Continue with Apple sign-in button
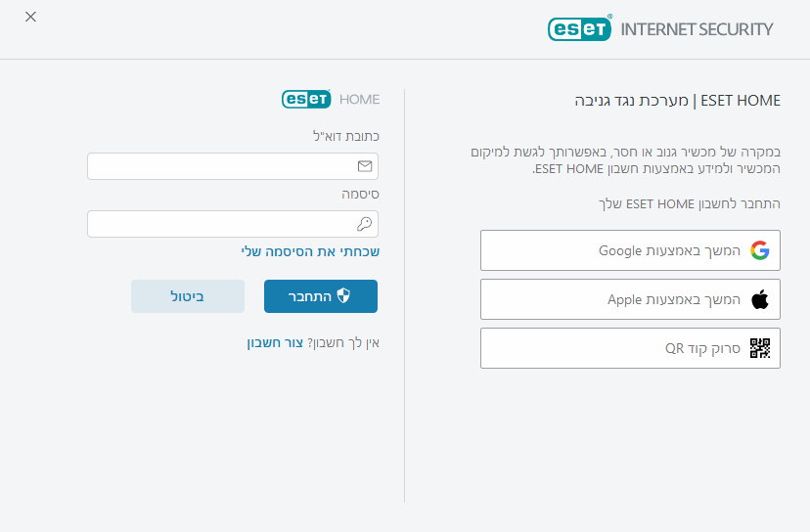This screenshot has height=532, width=810. [630, 299]
